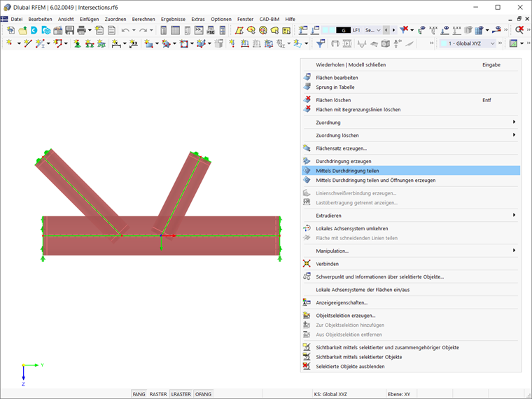Viewport: 532px width, 399px height.
Task: Toggle the deformation visibility eye icon
Action: [x=497, y=30]
